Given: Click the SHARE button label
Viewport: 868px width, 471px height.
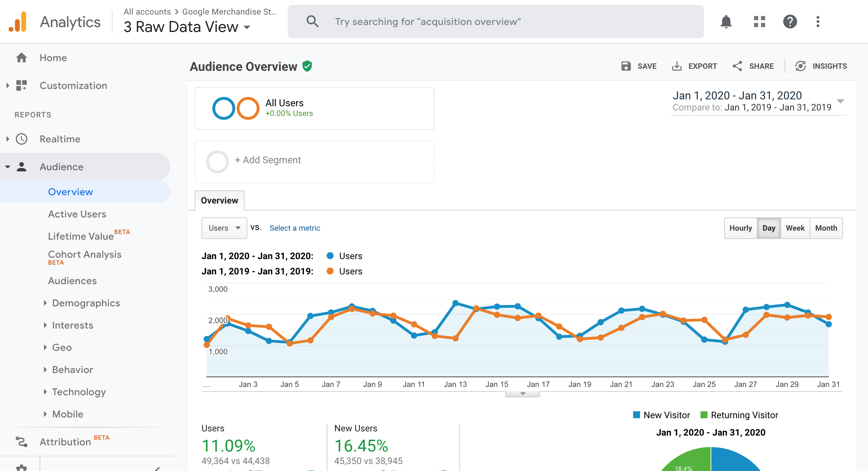Looking at the screenshot, I should [761, 66].
